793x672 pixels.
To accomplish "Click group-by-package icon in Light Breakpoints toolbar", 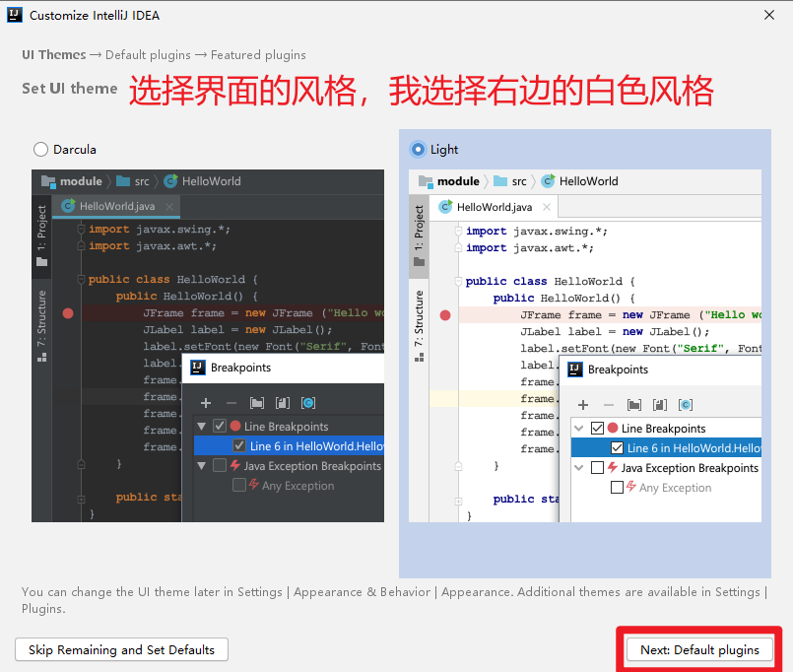I will 634,405.
